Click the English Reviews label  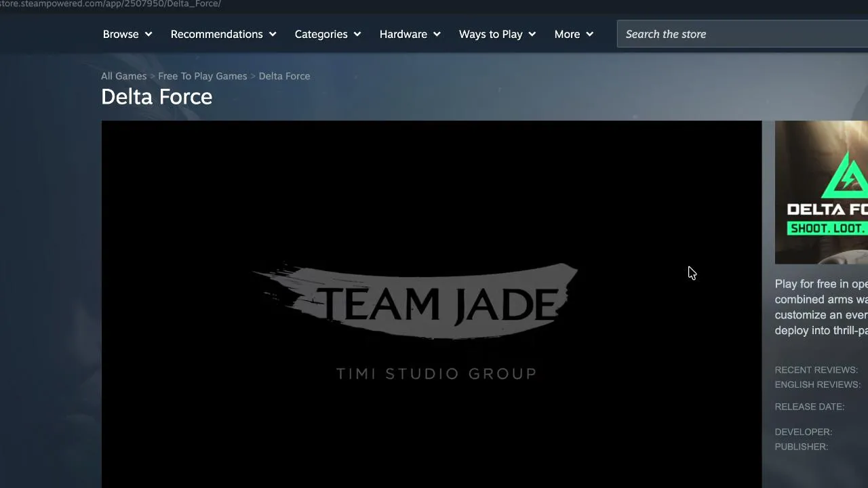(818, 384)
